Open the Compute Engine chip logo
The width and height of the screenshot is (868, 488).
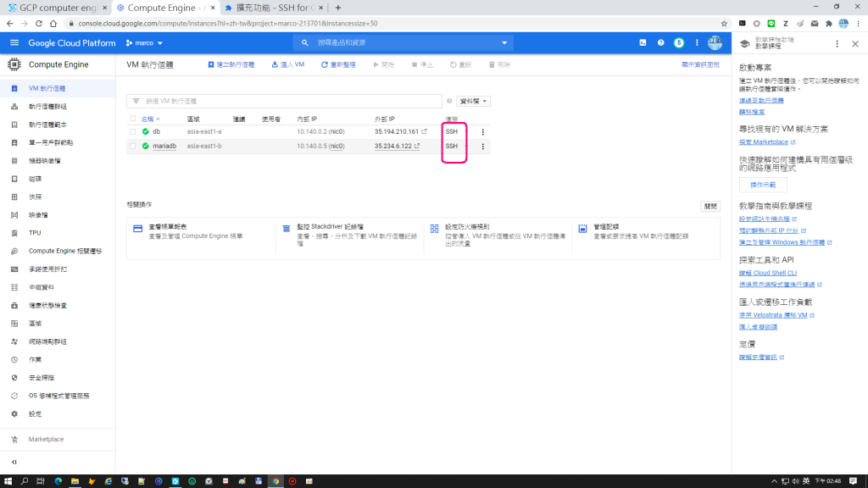(x=14, y=64)
